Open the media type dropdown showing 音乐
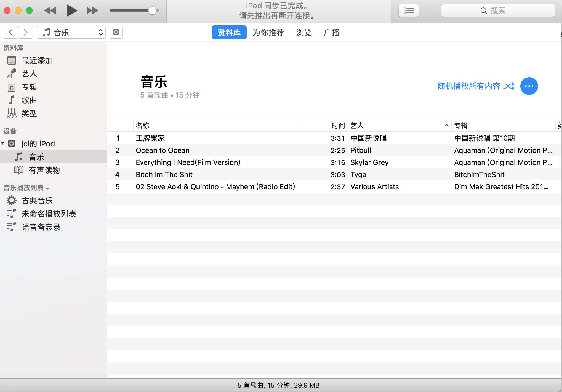The height and width of the screenshot is (392, 562). click(71, 32)
